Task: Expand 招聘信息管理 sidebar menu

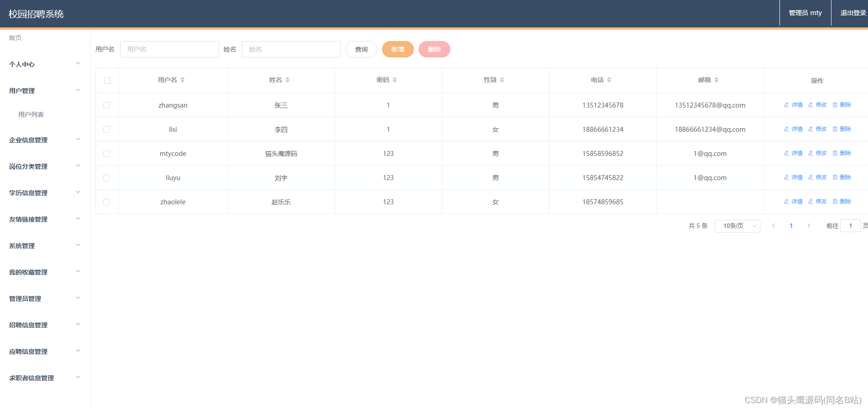Action: [x=45, y=325]
